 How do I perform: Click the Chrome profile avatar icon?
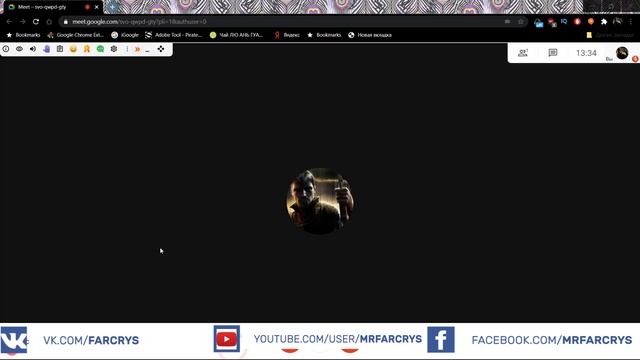[618, 22]
